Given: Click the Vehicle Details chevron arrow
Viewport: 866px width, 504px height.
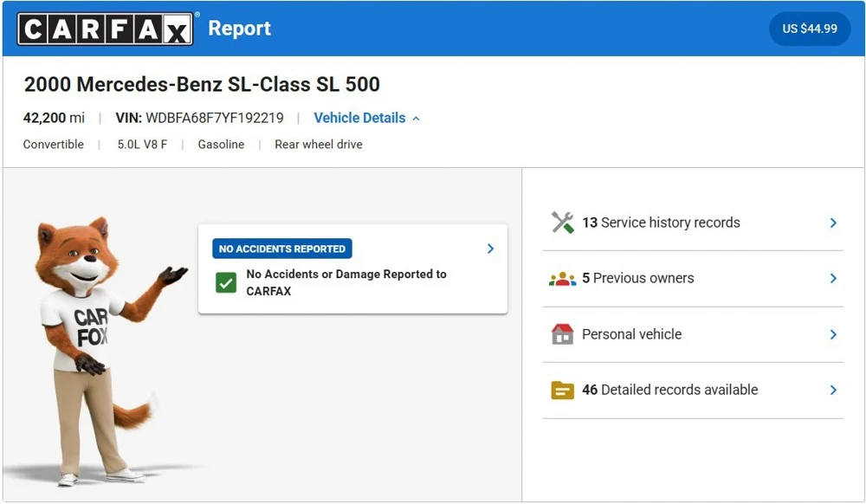Looking at the screenshot, I should [x=417, y=119].
